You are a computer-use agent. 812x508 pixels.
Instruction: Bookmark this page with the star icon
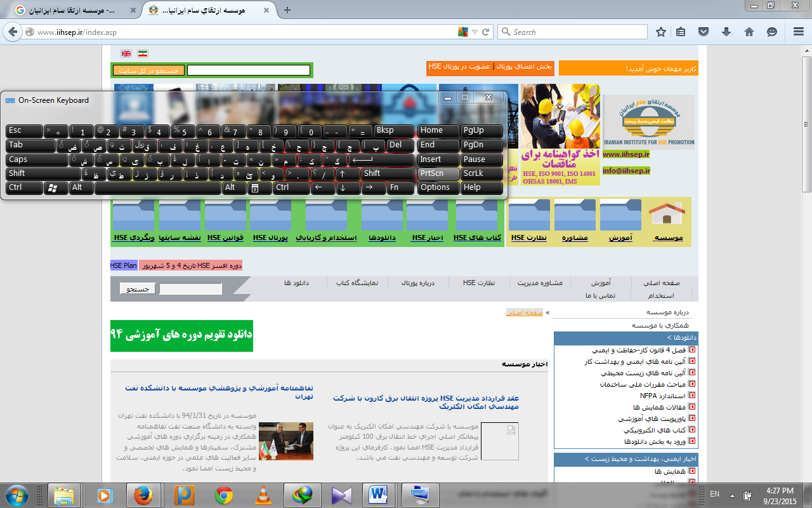[x=661, y=32]
